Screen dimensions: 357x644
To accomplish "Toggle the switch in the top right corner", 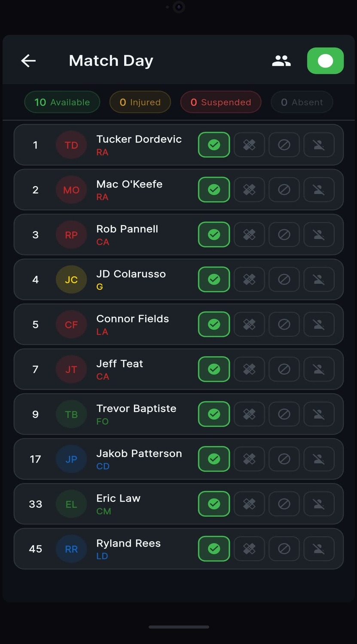I will 325,61.
